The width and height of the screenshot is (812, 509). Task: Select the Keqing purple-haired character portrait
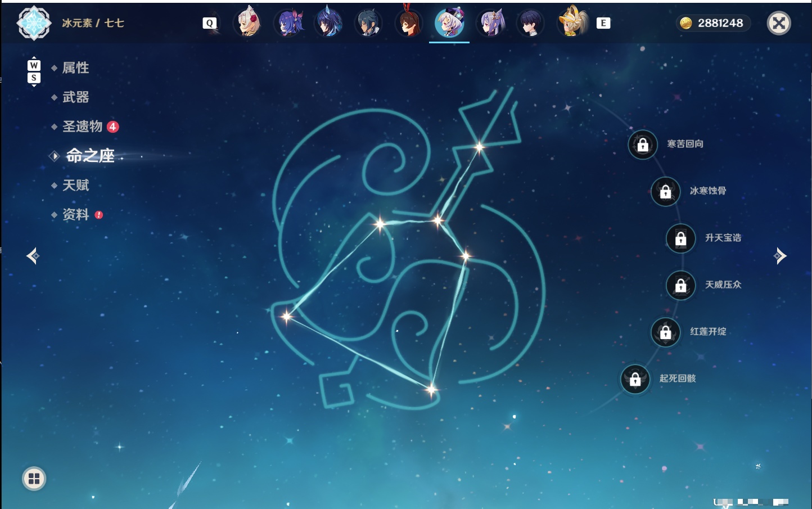point(490,23)
